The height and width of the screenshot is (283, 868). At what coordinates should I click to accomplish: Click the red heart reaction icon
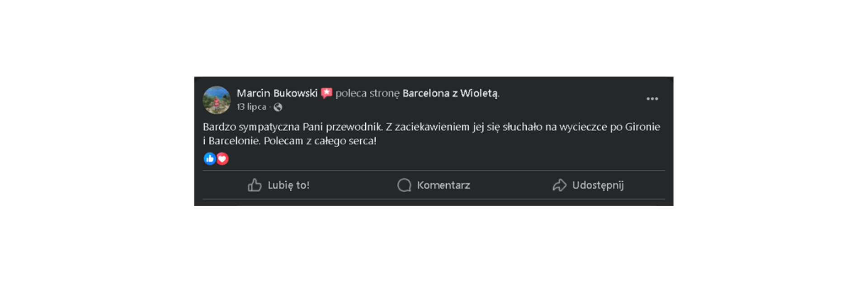pyautogui.click(x=222, y=158)
